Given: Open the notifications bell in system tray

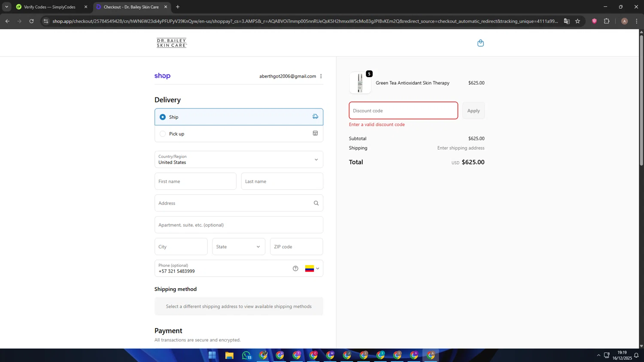Looking at the screenshot, I should coord(636,355).
